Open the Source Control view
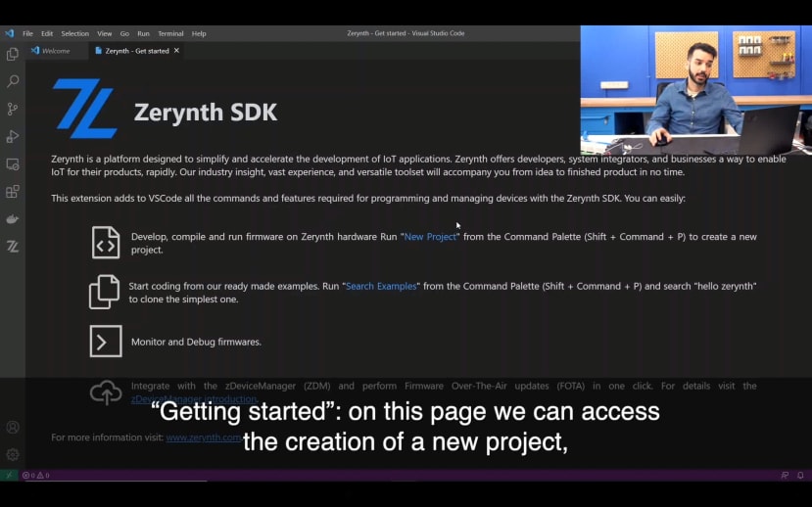812x507 pixels. pos(13,109)
